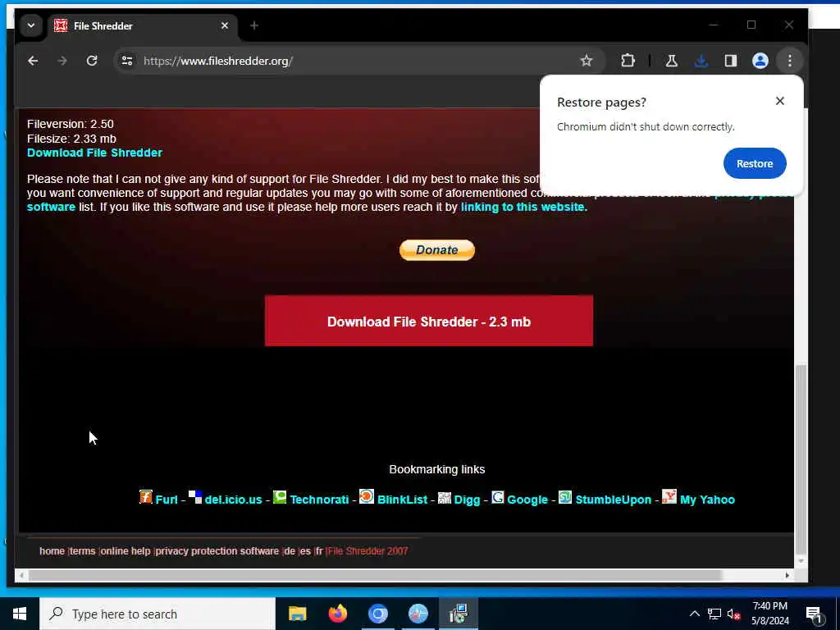The image size is (840, 630).
Task: Select the File Shredder tab
Action: [144, 25]
